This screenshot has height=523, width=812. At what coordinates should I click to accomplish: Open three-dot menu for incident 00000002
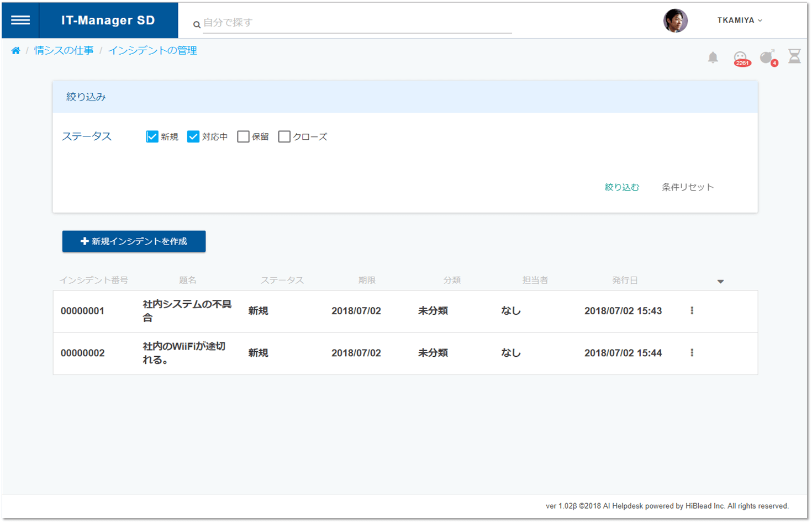coord(692,353)
